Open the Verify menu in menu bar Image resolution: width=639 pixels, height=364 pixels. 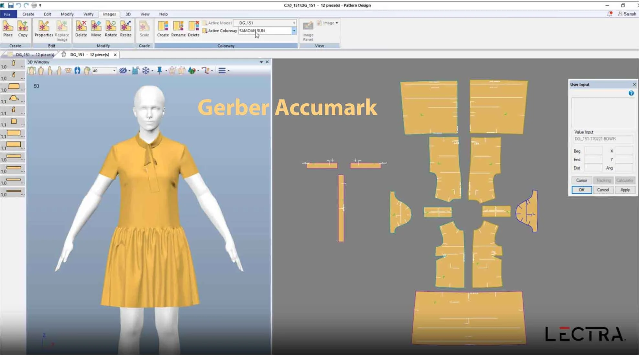click(88, 14)
